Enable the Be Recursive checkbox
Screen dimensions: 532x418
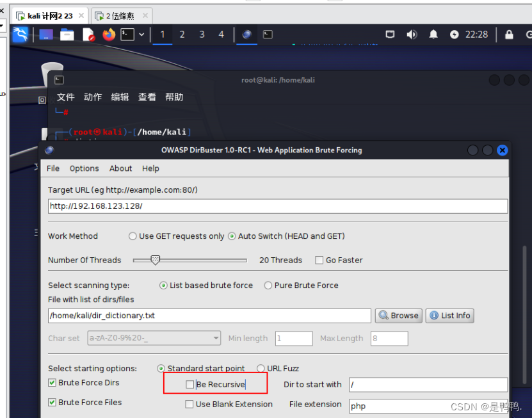click(x=190, y=385)
